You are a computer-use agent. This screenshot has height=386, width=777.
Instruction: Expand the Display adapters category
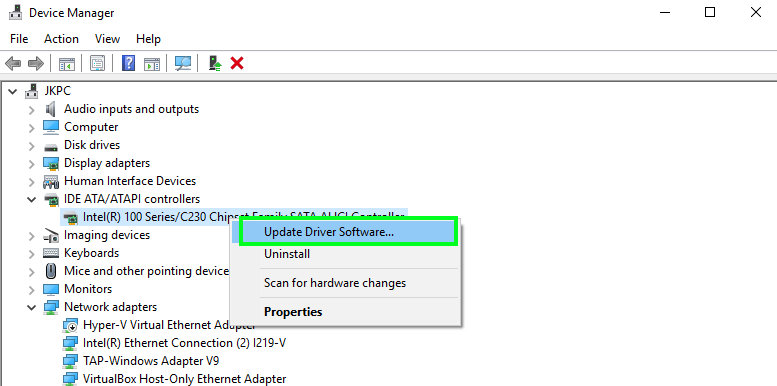(x=32, y=164)
